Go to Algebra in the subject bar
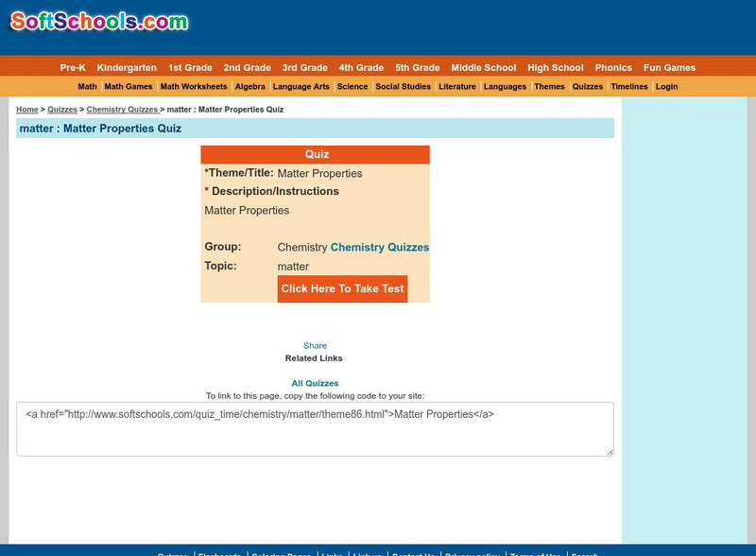This screenshot has width=756, height=556. 249,86
